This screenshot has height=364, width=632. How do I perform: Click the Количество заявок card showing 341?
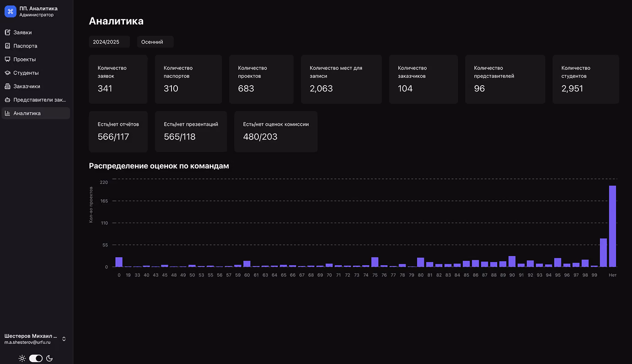pyautogui.click(x=118, y=80)
